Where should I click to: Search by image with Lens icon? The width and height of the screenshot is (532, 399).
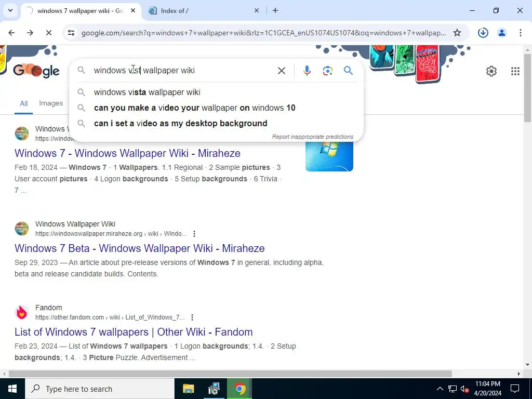pos(327,71)
